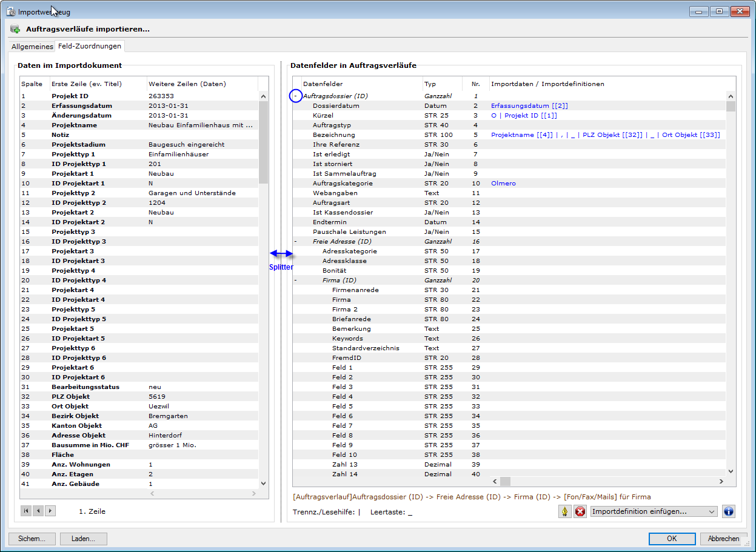Collapse the Firma (ID) tree node
The width and height of the screenshot is (756, 552).
tap(295, 280)
